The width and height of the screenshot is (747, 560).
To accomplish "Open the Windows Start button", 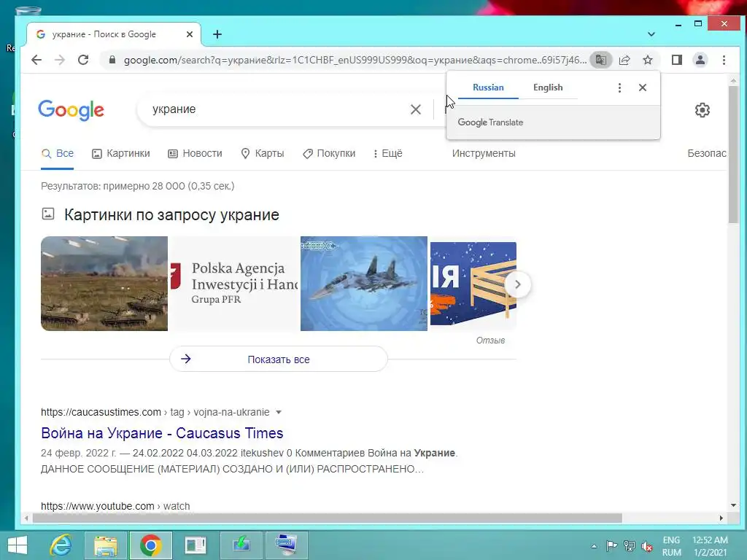I will (17, 545).
